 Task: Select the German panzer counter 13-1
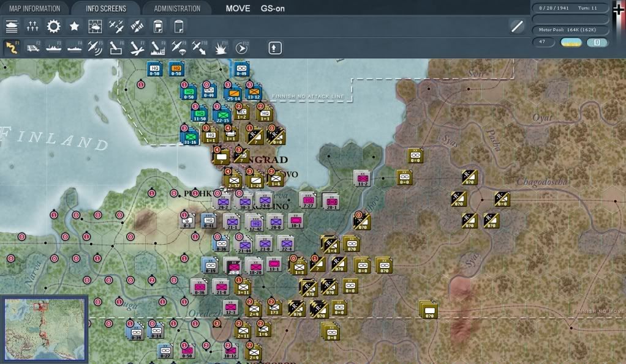[x=274, y=264]
